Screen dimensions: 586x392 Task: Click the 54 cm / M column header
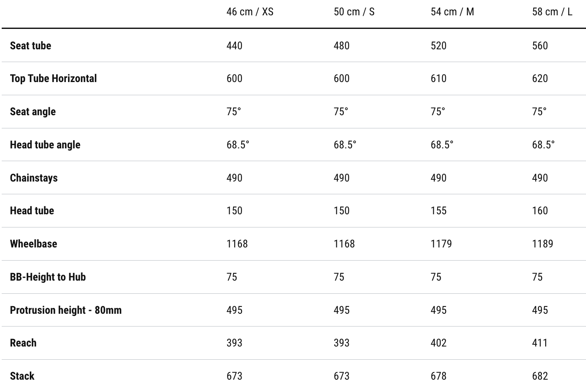coord(452,11)
